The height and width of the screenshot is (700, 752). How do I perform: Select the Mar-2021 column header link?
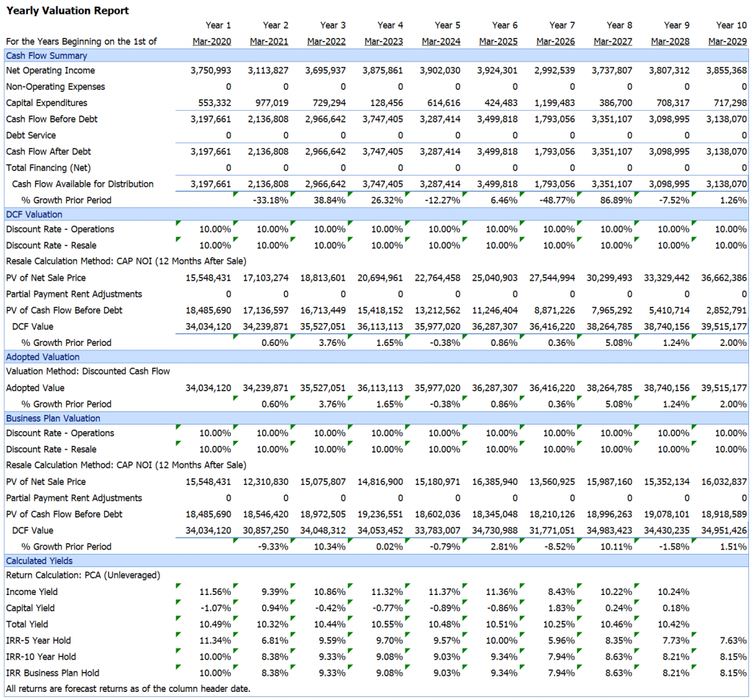[269, 42]
